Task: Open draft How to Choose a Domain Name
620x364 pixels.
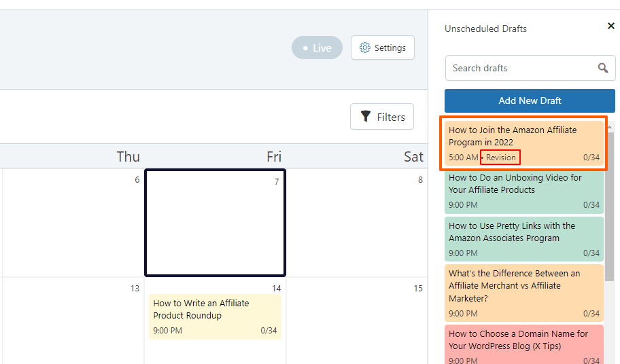Action: (524, 344)
